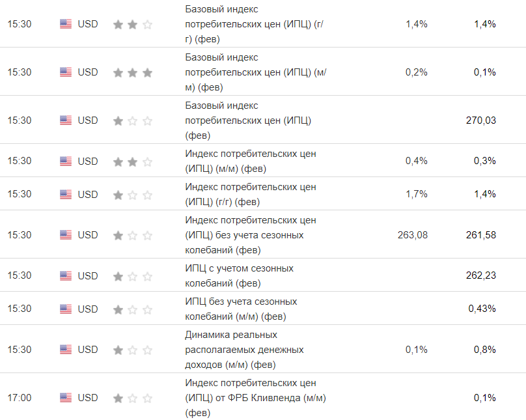Click three-star importance rating of Базовый ИПЦ (м/м)
The image size is (526, 420).
click(133, 72)
